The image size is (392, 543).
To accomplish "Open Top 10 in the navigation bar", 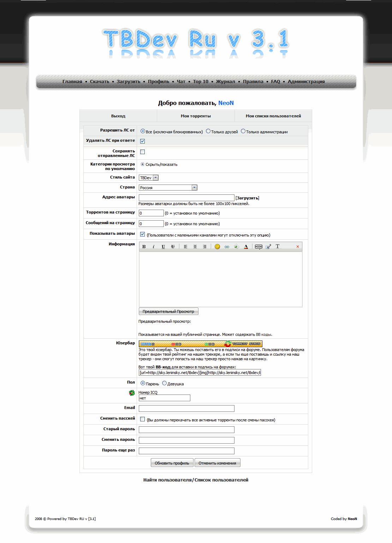I will (x=201, y=82).
